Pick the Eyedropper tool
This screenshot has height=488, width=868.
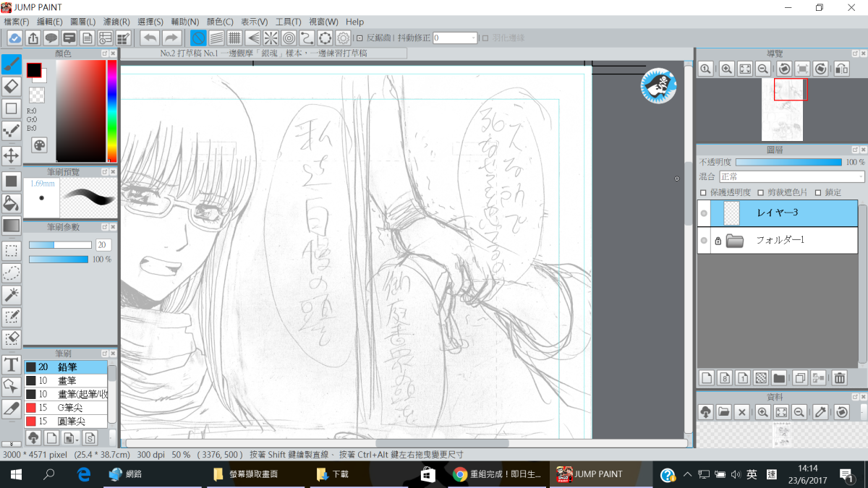(11, 408)
